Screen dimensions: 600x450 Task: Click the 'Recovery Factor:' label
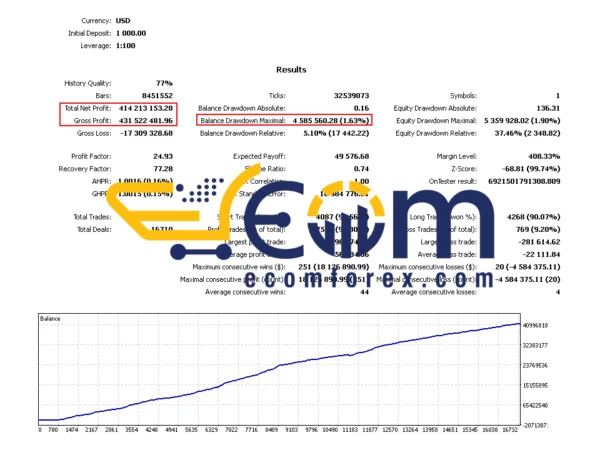click(85, 169)
